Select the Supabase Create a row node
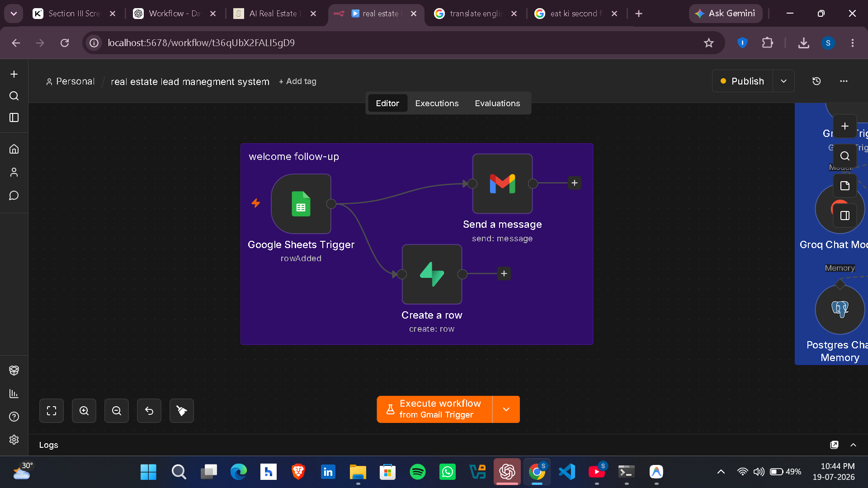 [432, 274]
